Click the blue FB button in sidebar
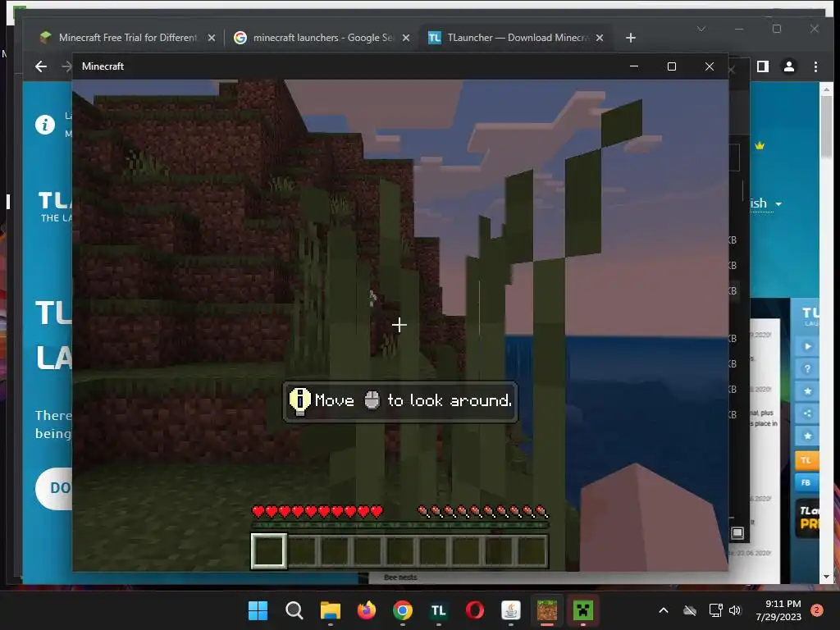Image resolution: width=840 pixels, height=630 pixels. click(x=806, y=482)
